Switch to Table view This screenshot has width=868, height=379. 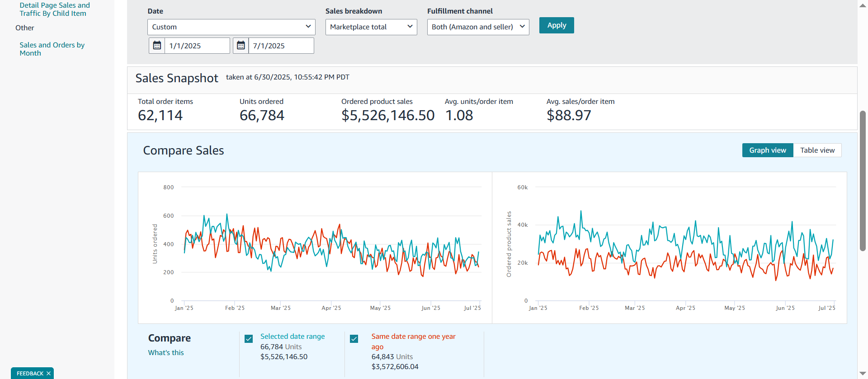tap(817, 150)
